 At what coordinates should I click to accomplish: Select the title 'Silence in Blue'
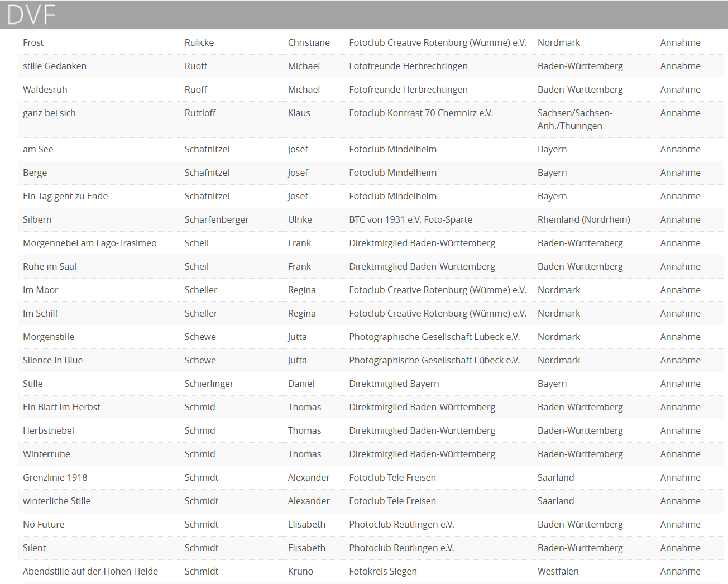(x=52, y=360)
